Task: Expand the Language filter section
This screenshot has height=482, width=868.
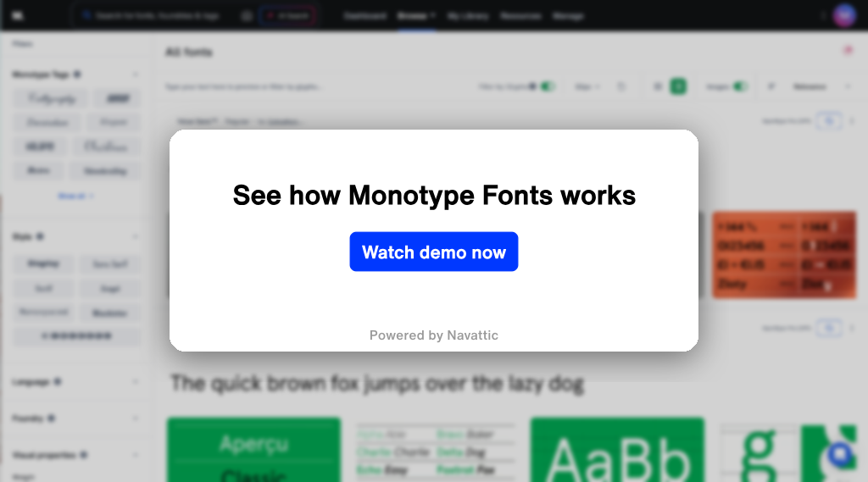Action: click(136, 382)
